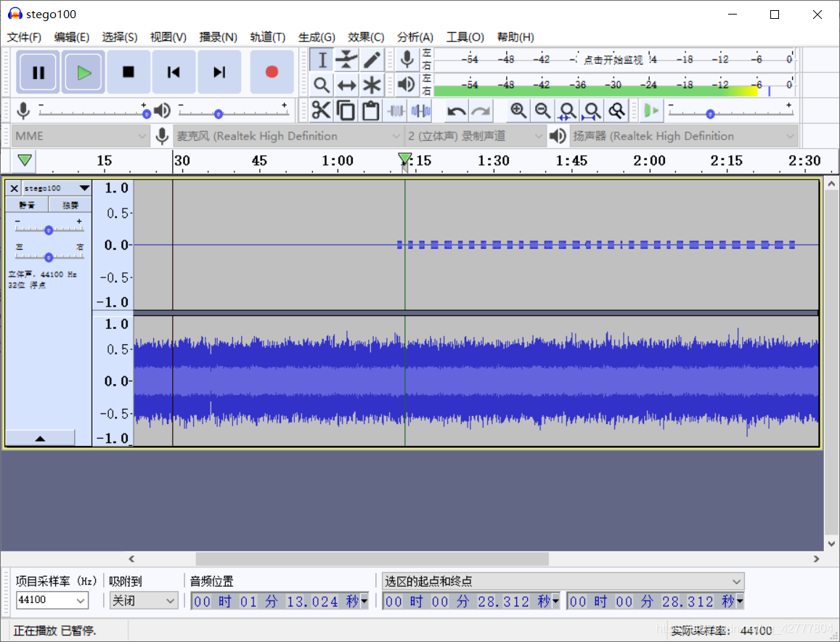840x642 pixels.
Task: Select the Zoom (magnifier) tool
Action: point(322,85)
